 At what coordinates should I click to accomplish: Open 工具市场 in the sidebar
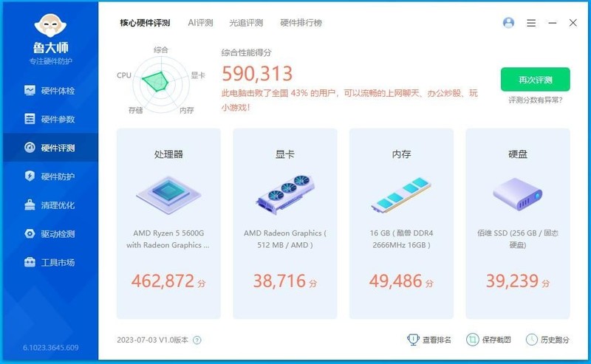pyautogui.click(x=49, y=262)
